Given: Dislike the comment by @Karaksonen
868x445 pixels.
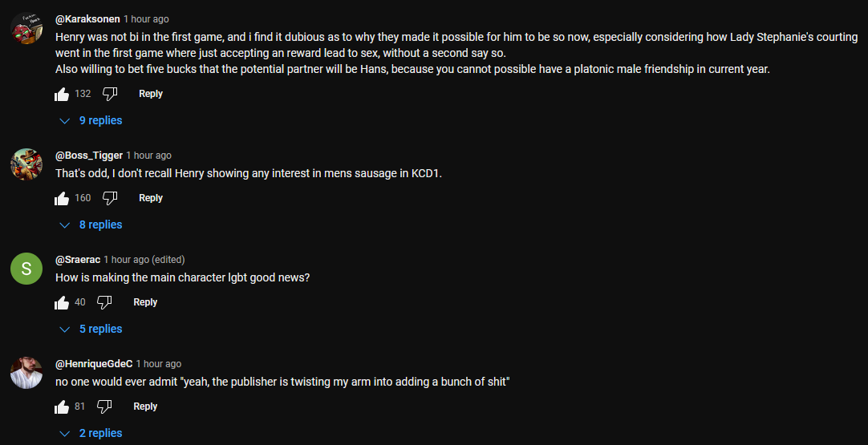Looking at the screenshot, I should [110, 94].
